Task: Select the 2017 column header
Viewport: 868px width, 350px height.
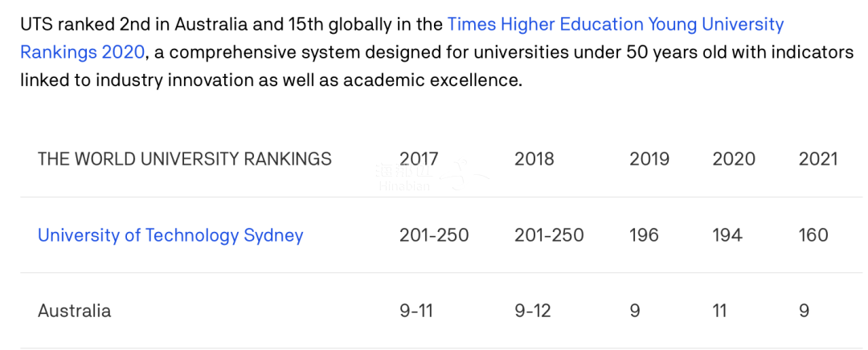Action: [x=419, y=159]
